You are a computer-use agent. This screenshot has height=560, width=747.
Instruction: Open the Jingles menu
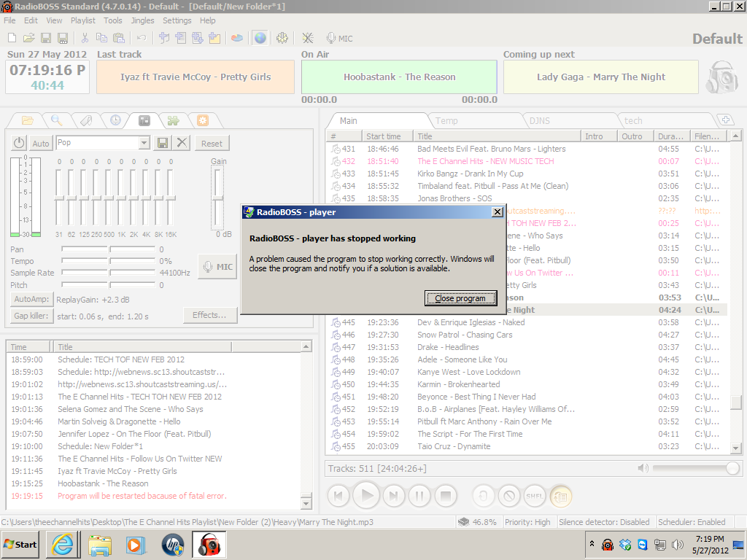pos(142,20)
